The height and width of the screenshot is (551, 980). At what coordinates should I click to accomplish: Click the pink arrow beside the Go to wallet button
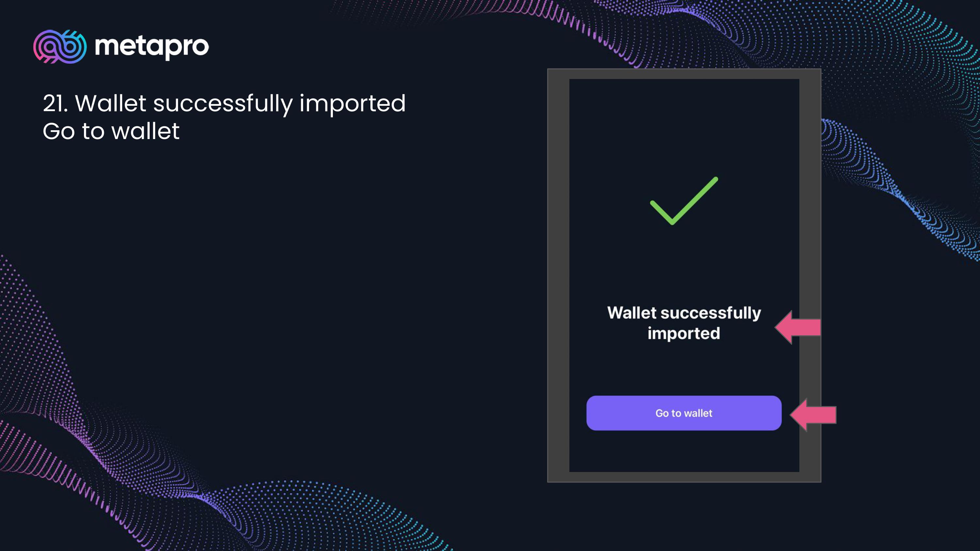pyautogui.click(x=813, y=415)
